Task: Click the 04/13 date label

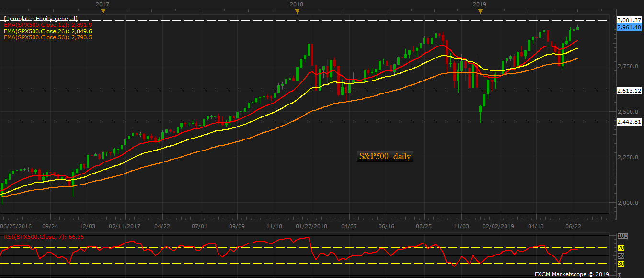Action: pyautogui.click(x=536, y=226)
